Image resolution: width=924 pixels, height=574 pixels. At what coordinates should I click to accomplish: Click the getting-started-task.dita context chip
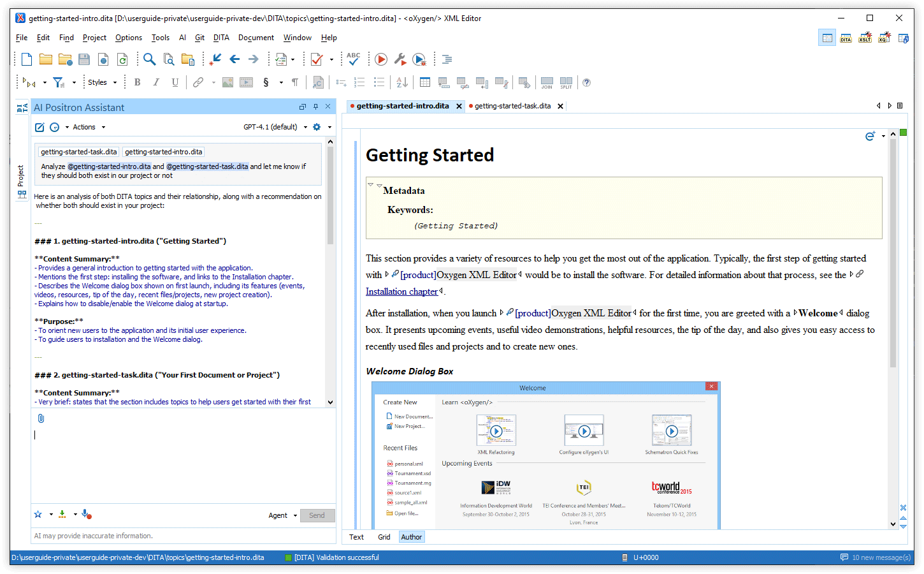coord(79,152)
